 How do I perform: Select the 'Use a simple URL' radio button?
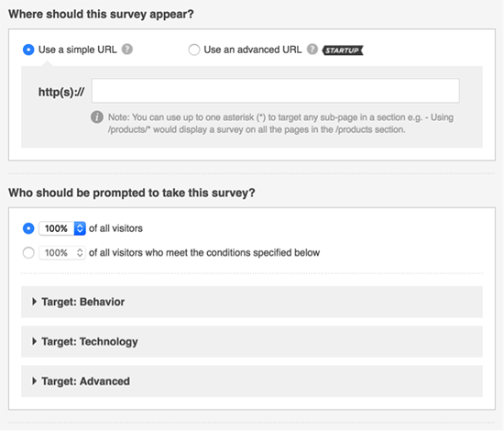(x=28, y=50)
